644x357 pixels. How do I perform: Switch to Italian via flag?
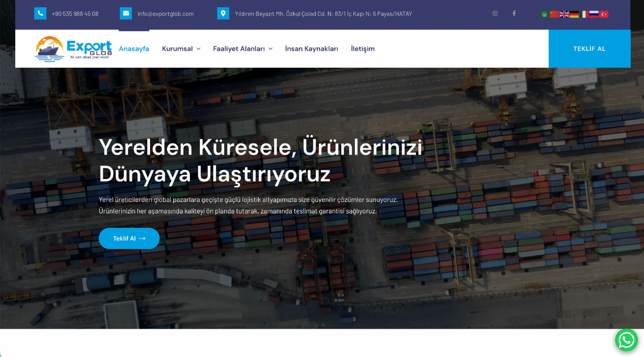point(584,14)
